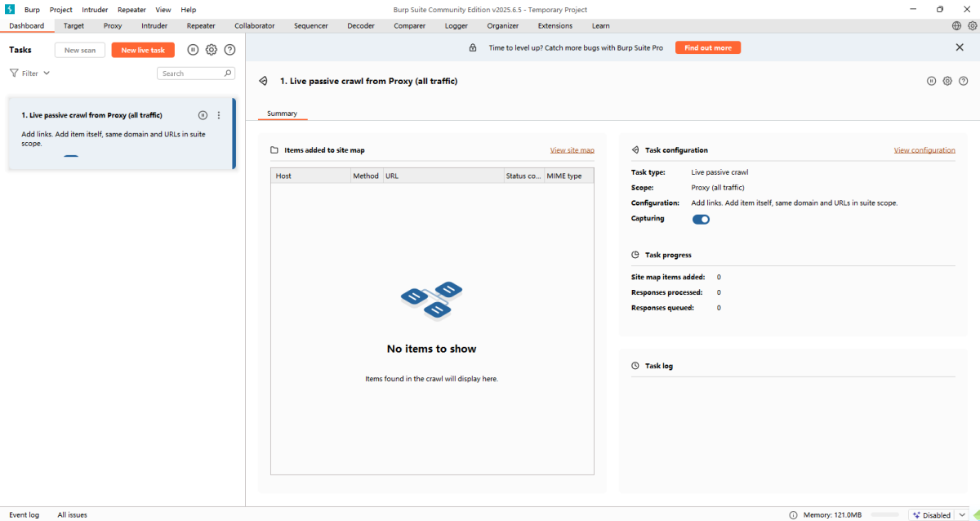Click the globe icon near the tab bar
The height and width of the screenshot is (521, 980).
pos(955,25)
